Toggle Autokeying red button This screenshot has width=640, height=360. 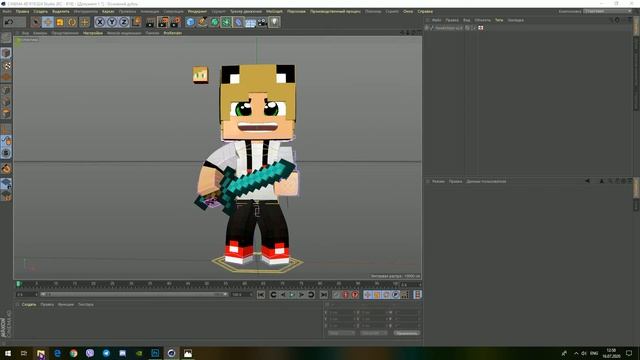point(355,295)
